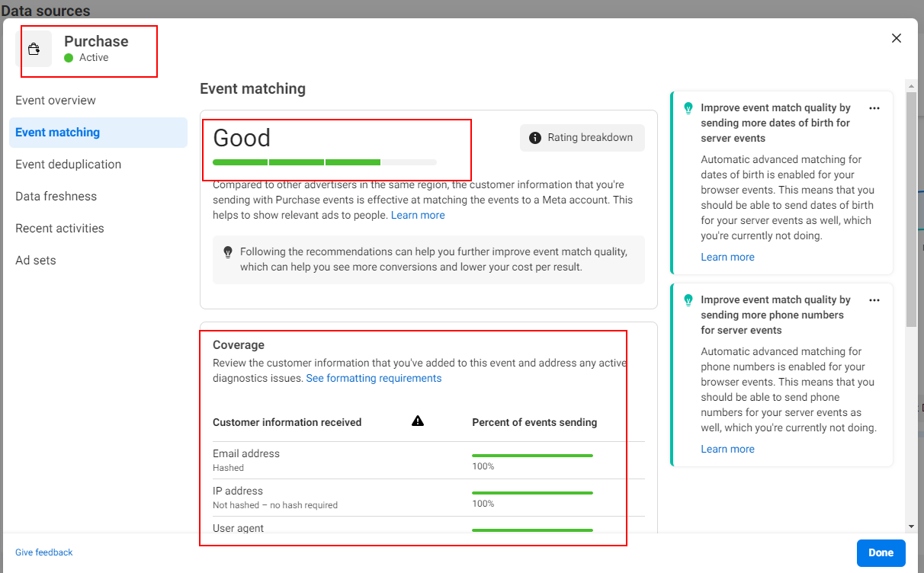Follow the Learn more link under the Good rating
Viewport: 924px width, 573px height.
pos(418,216)
